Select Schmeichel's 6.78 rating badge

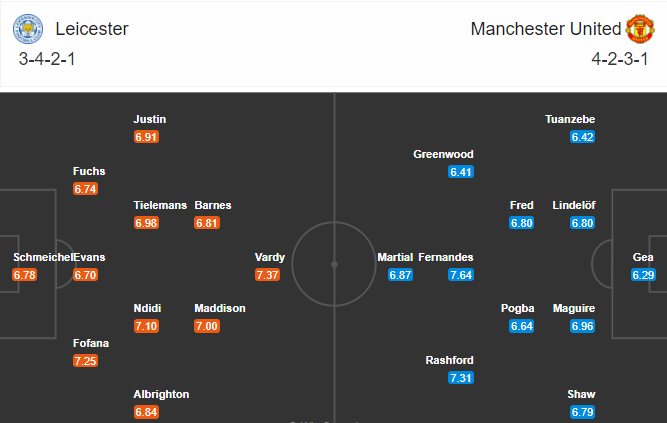click(25, 275)
